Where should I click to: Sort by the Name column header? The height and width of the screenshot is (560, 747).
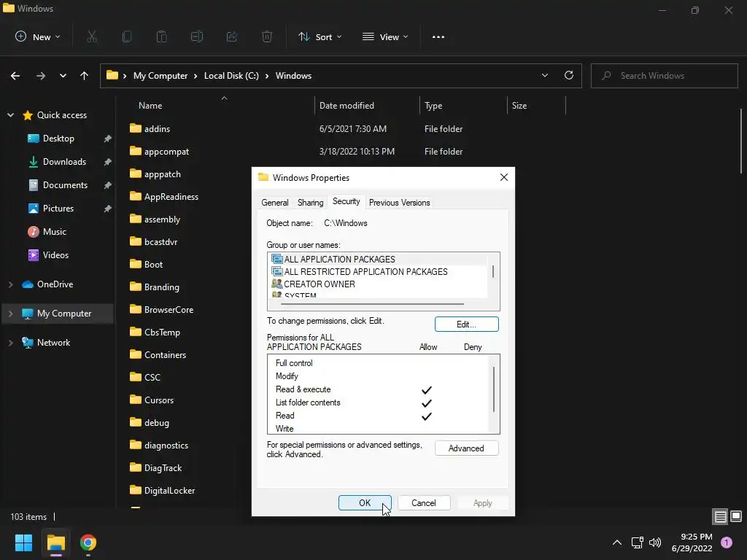coord(150,106)
